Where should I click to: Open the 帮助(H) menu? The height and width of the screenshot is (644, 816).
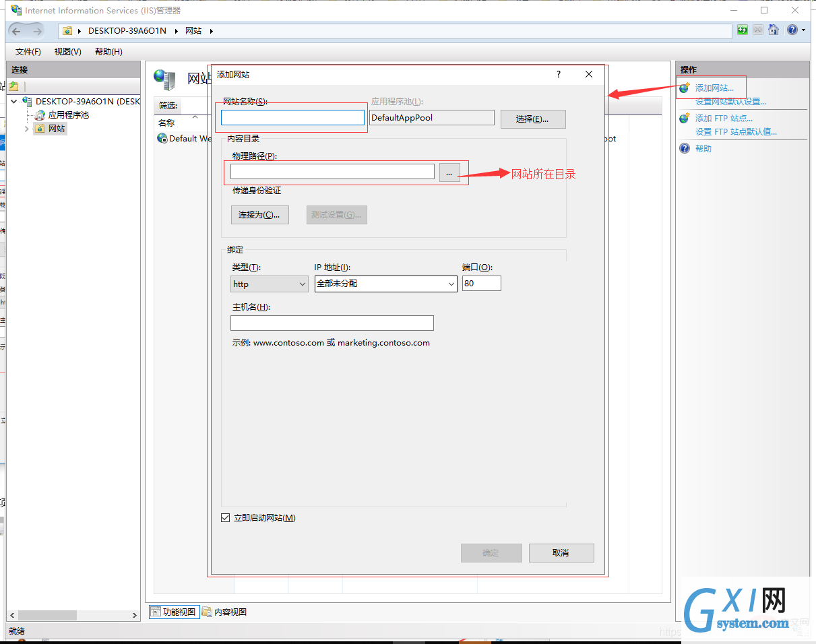(x=108, y=52)
